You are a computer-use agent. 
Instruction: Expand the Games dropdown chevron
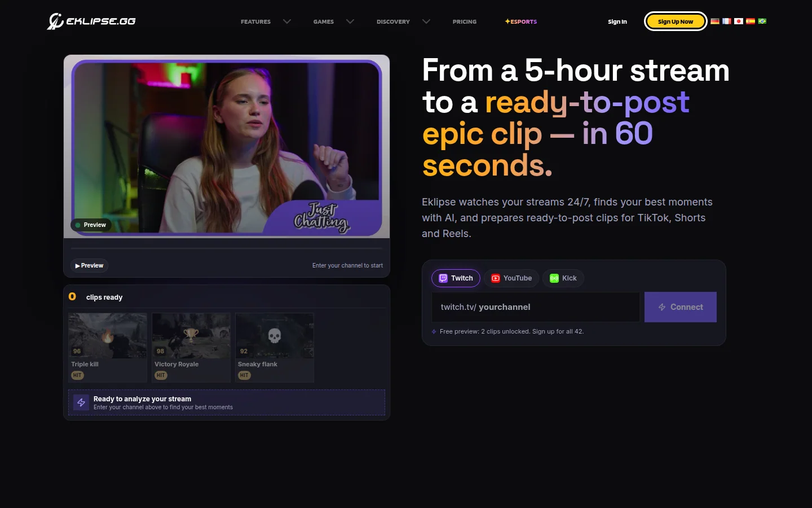point(350,21)
